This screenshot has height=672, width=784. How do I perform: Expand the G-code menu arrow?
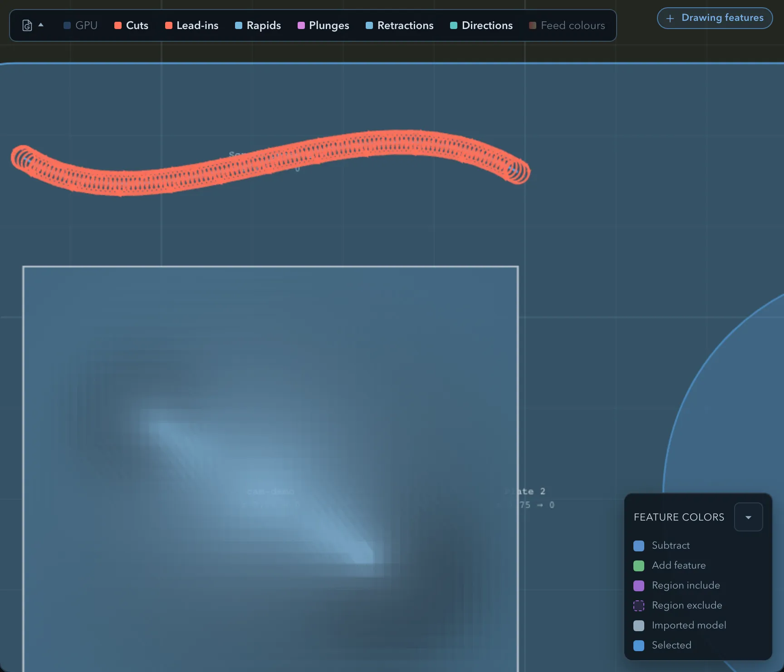(41, 25)
